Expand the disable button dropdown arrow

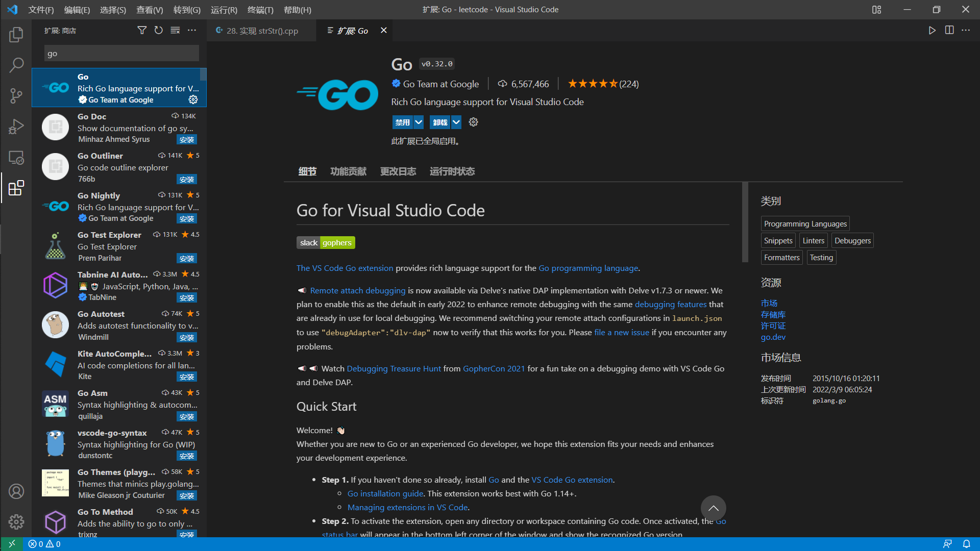(x=419, y=122)
